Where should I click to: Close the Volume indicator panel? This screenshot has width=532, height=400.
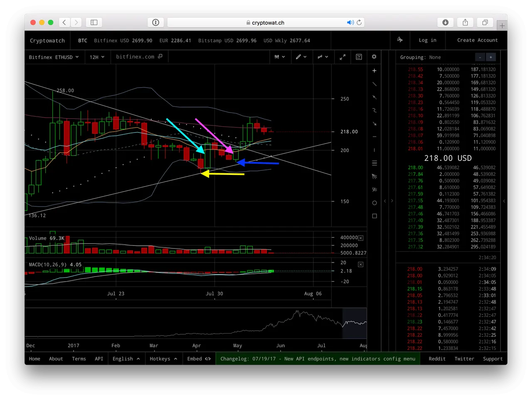pos(360,238)
